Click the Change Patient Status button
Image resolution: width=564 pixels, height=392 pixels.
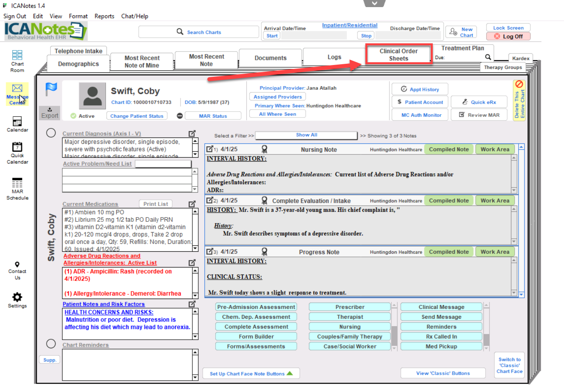pyautogui.click(x=137, y=116)
